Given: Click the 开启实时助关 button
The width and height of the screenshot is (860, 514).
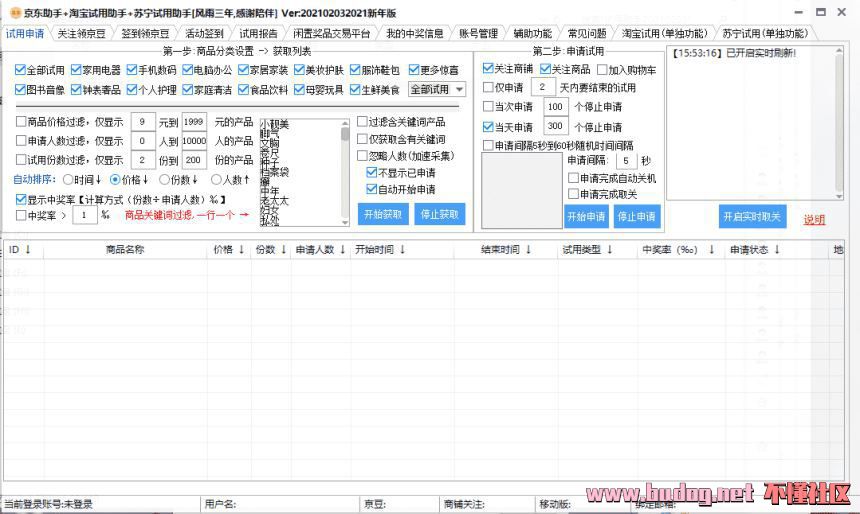Looking at the screenshot, I should coord(752,217).
